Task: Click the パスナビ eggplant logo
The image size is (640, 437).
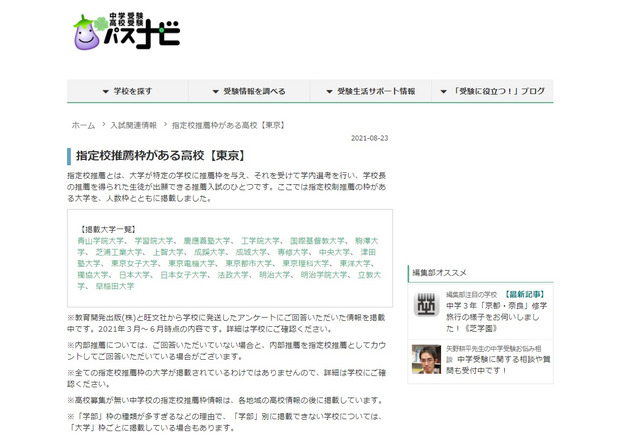Action: point(127,32)
